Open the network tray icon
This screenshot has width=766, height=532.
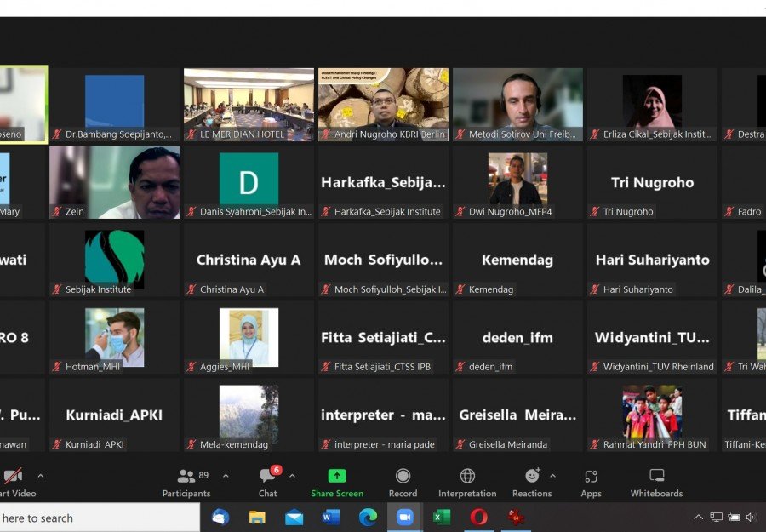click(717, 518)
